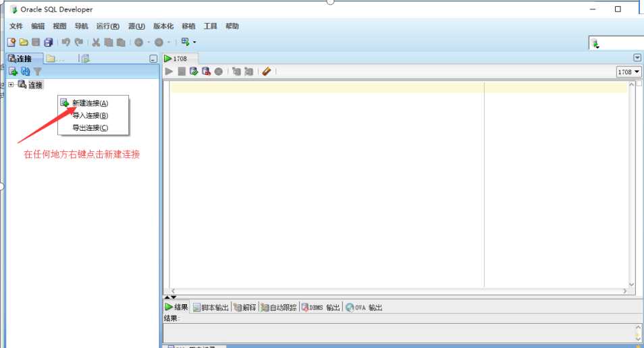Click the New file icon in main toolbar
The image size is (644, 348).
[11, 42]
